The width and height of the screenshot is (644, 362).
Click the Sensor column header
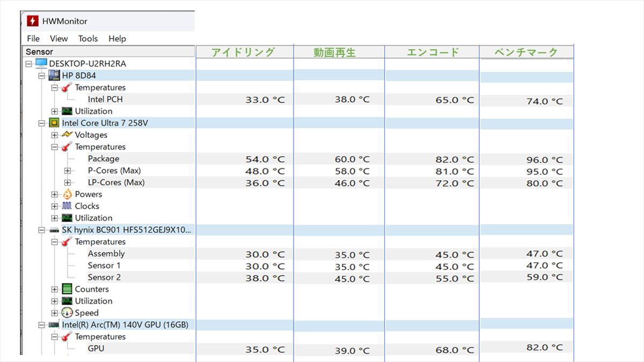tap(109, 51)
